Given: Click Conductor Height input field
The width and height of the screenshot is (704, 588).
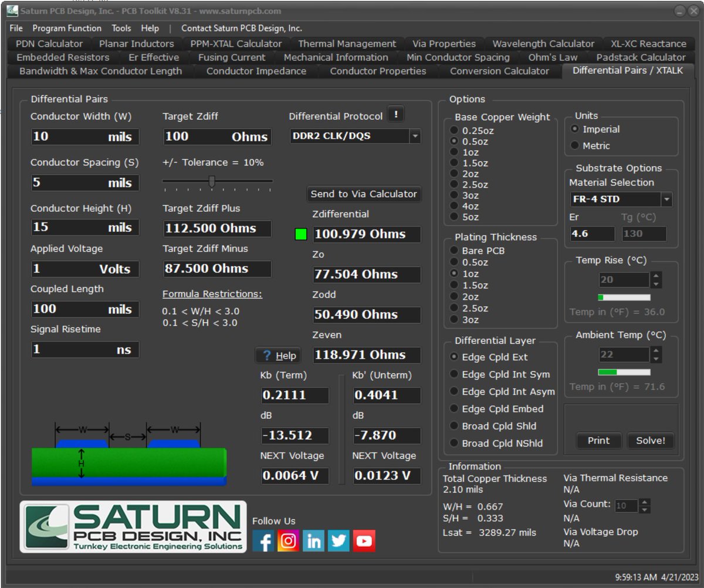Looking at the screenshot, I should pos(85,227).
